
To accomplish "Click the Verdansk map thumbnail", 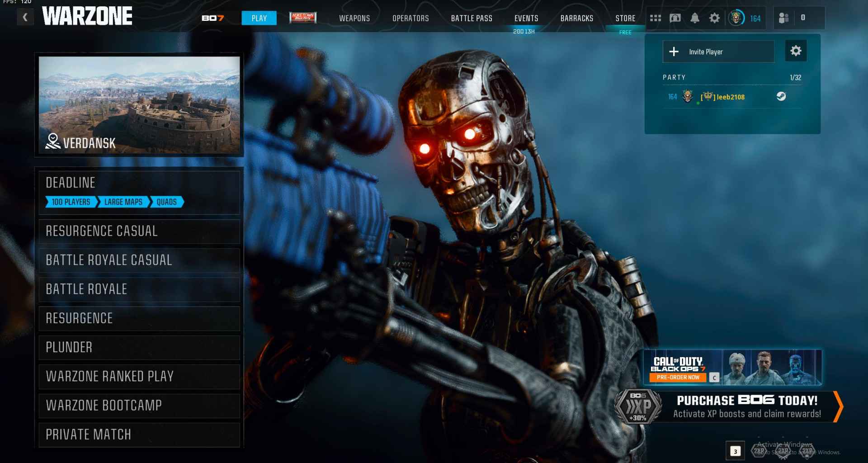I will click(x=139, y=104).
